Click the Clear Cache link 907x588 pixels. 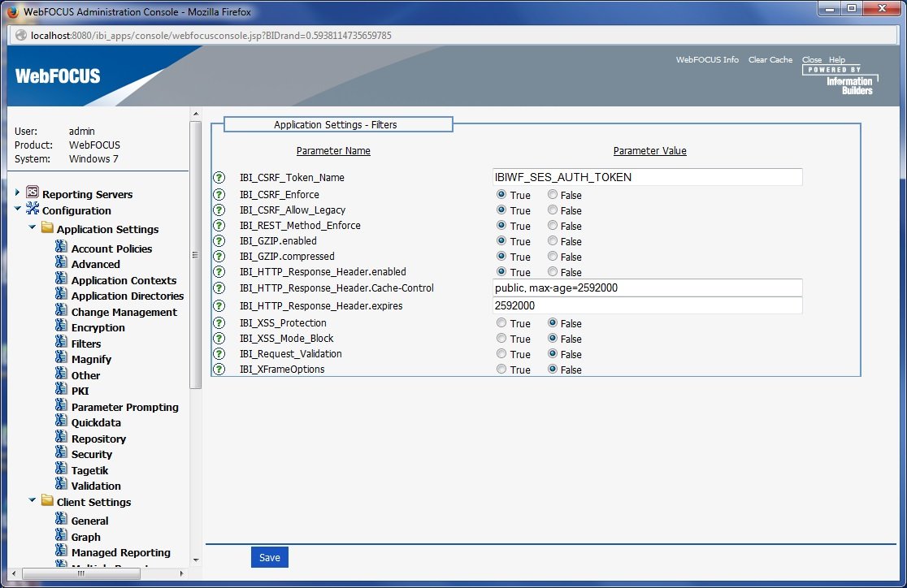(x=770, y=59)
